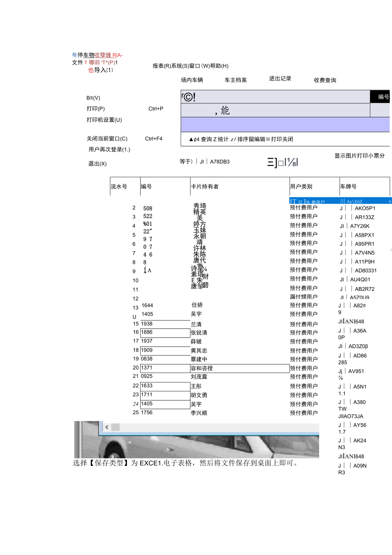Select card holder 王彤
The width and height of the screenshot is (392, 555).
coord(196,386)
